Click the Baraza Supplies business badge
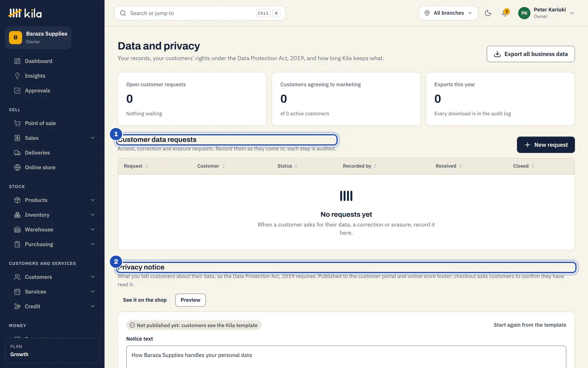Screen dimensions: 588x368 click(38, 38)
